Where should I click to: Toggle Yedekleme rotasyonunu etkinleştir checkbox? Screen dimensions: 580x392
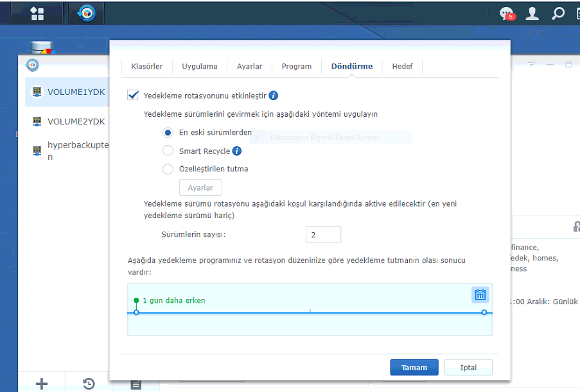coord(134,96)
